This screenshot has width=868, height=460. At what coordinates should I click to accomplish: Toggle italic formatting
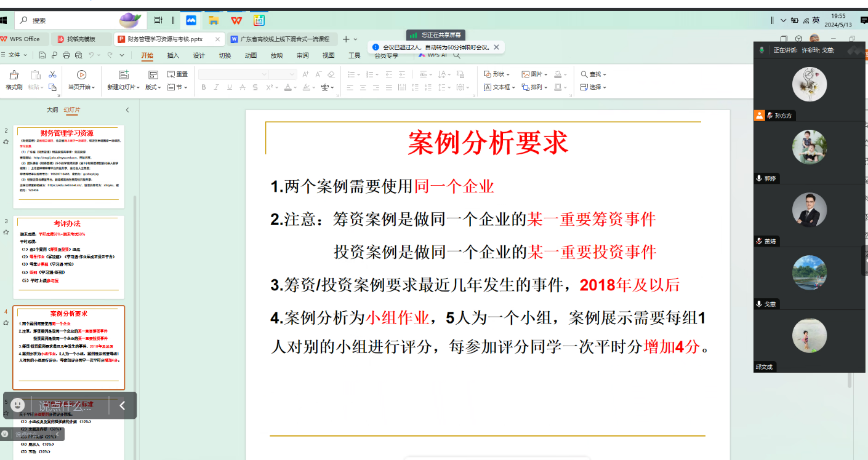(217, 87)
